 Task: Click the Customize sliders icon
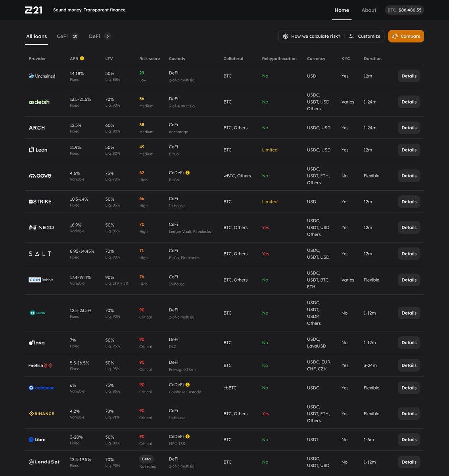pos(351,36)
